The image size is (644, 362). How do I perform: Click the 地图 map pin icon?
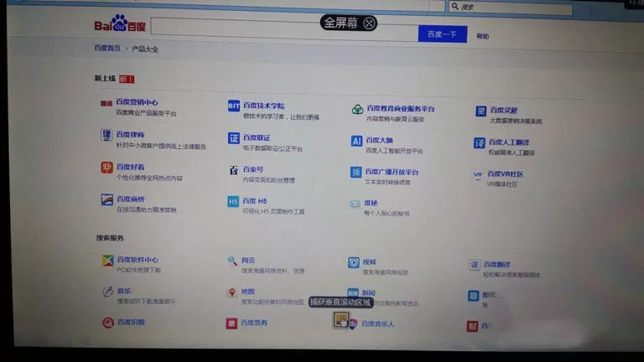click(232, 292)
